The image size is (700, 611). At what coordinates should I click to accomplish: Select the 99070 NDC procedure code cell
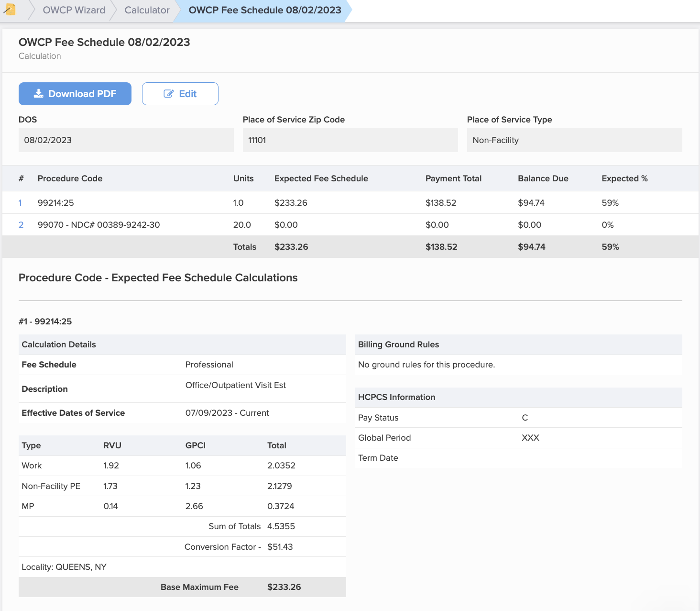98,225
